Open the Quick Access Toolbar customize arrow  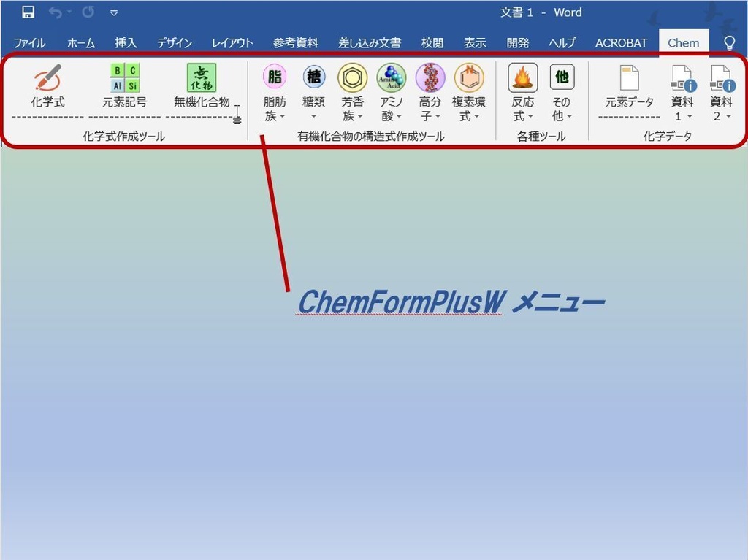(114, 13)
